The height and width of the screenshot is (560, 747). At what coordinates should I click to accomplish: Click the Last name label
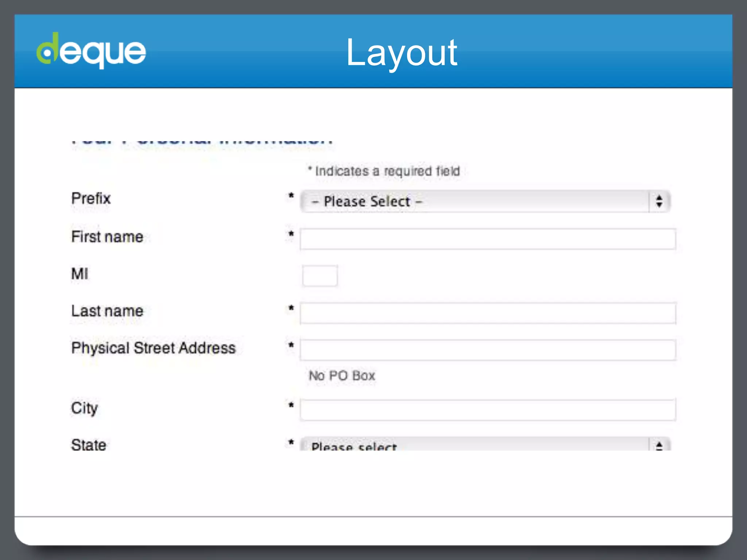(x=107, y=311)
